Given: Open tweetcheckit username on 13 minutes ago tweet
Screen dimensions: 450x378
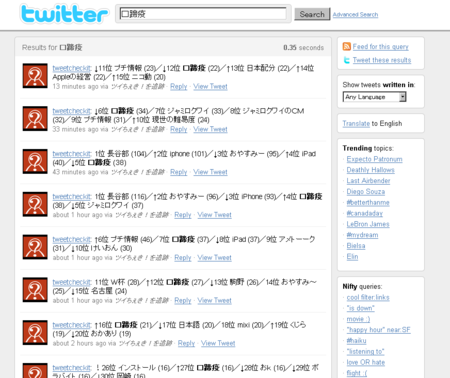Looking at the screenshot, I should pyautogui.click(x=72, y=68).
